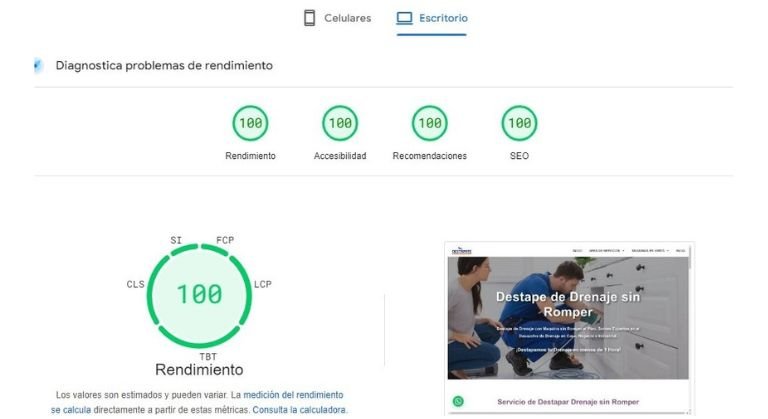Click the large 100 performance gauge
The image size is (768, 419).
point(199,295)
